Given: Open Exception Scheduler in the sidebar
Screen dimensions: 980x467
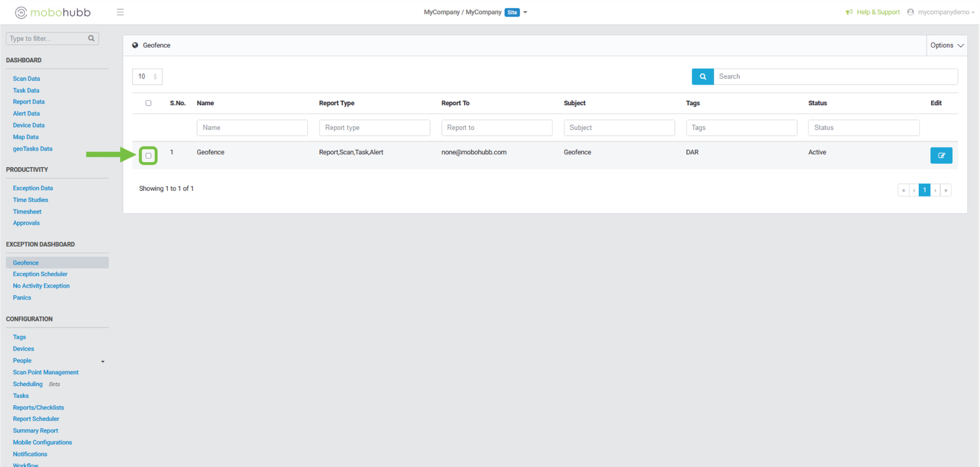Looking at the screenshot, I should click(40, 274).
